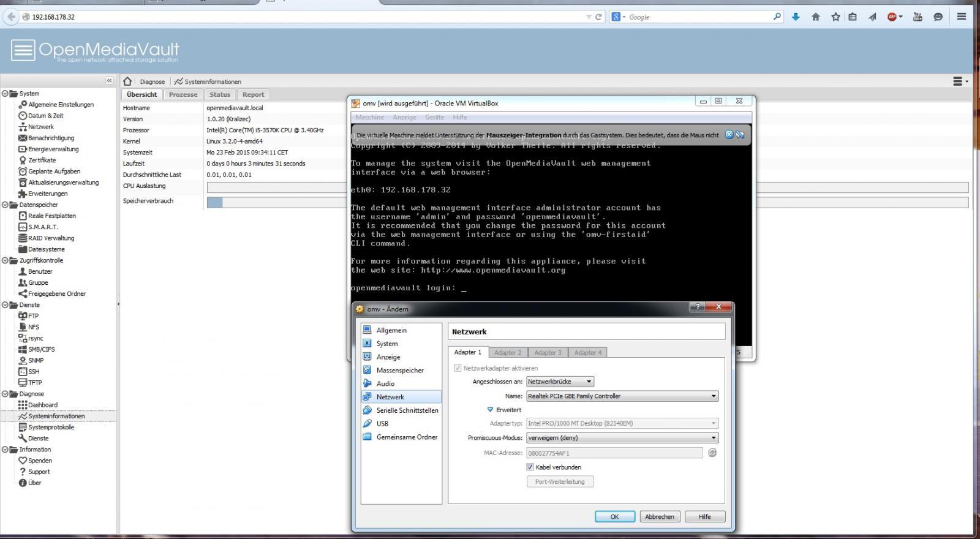Dismiss the VirtualBox mouse integration notification
The image size is (980, 539).
coord(729,135)
